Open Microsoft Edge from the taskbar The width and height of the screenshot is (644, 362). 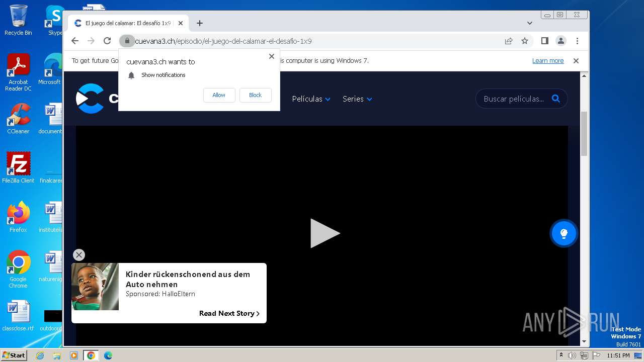pyautogui.click(x=108, y=355)
